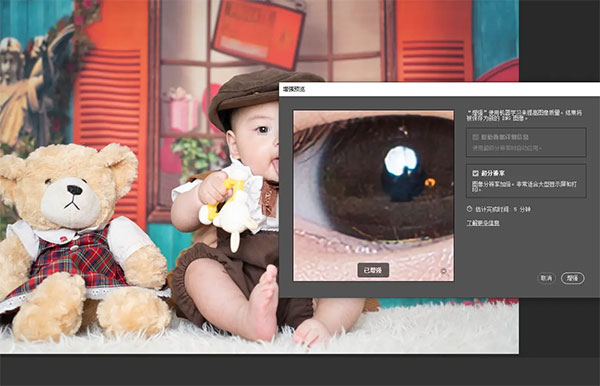Open the 了解更多信息 (Learn more) link

click(483, 223)
